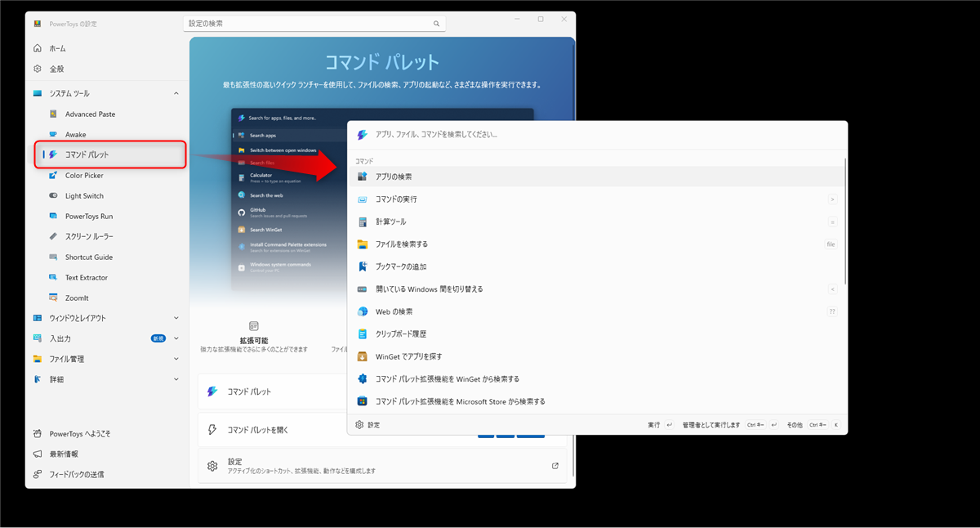Image resolution: width=980 pixels, height=528 pixels.
Task: Click 設定 button in the palette footer
Action: point(367,425)
